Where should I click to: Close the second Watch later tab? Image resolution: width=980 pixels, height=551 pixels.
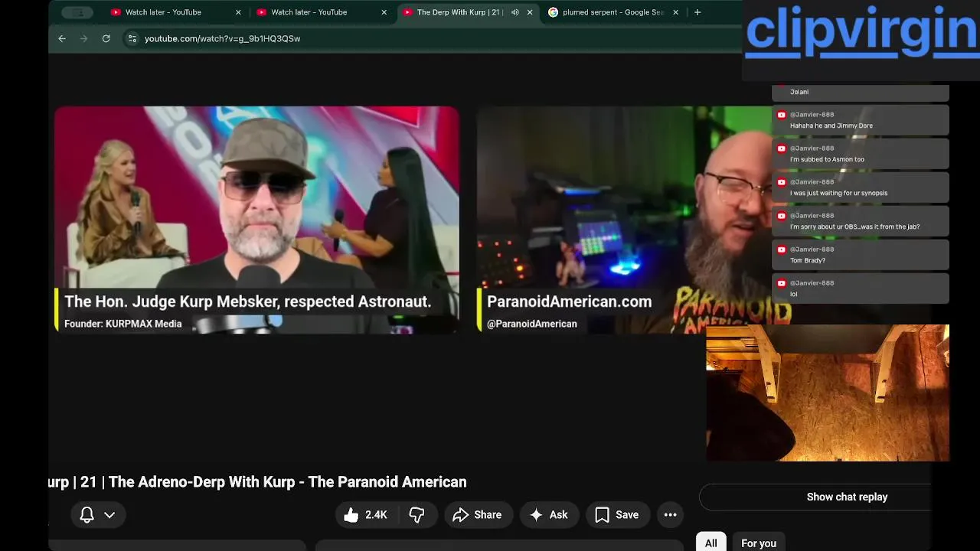[x=384, y=12]
